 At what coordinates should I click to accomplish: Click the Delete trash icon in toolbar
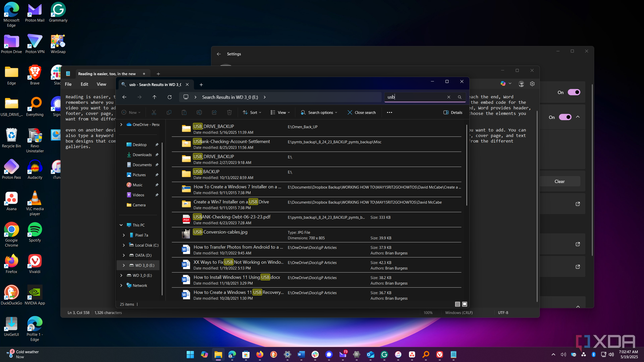[x=229, y=112]
